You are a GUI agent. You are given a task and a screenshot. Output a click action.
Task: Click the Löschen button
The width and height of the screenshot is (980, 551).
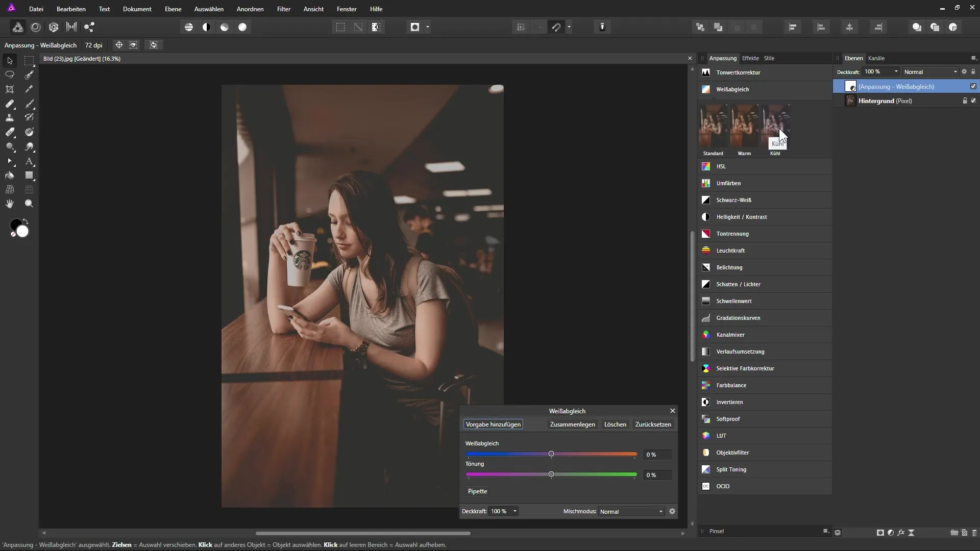coord(615,424)
